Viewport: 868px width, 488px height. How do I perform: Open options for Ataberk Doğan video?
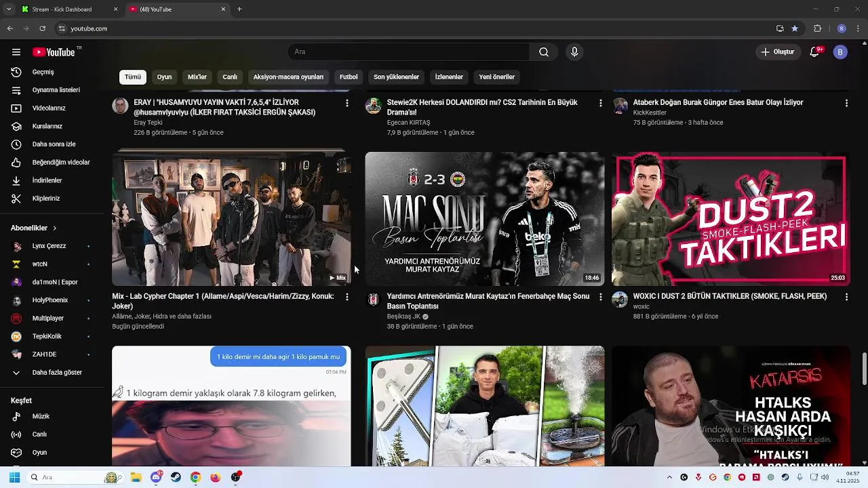846,103
